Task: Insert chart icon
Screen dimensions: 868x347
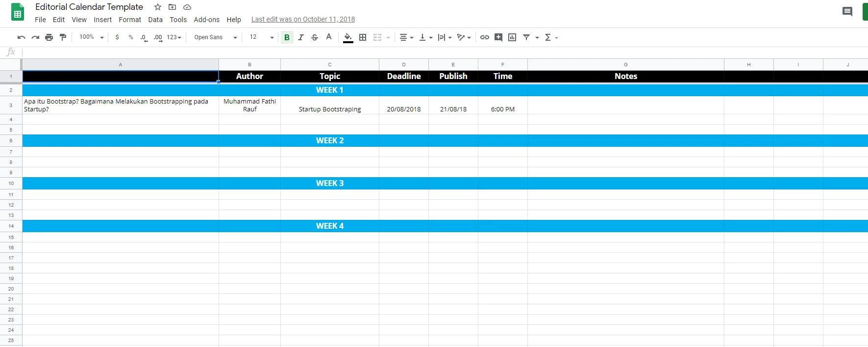Action: tap(512, 37)
